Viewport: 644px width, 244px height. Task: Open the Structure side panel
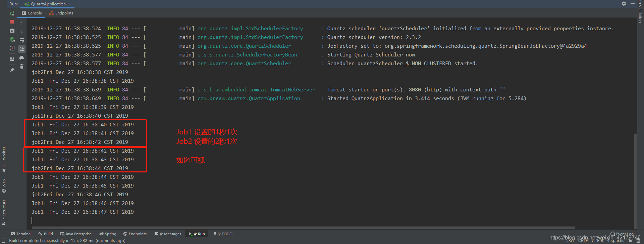point(4,212)
